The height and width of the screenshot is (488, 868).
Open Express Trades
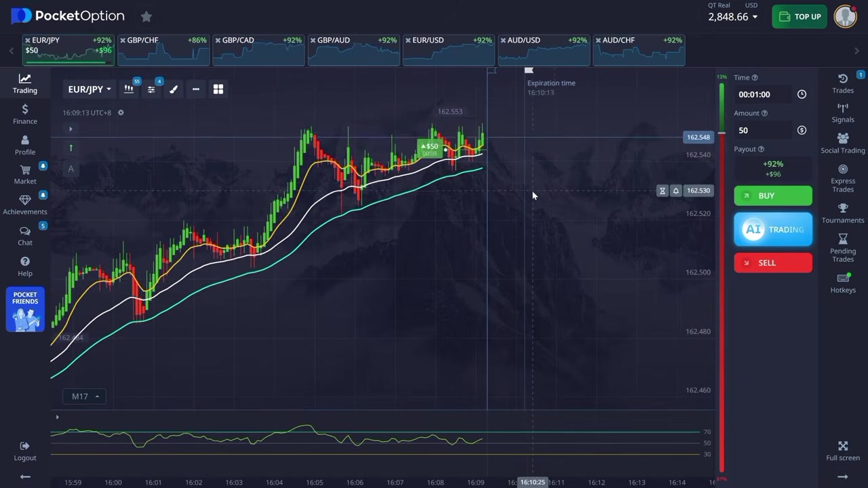point(843,178)
